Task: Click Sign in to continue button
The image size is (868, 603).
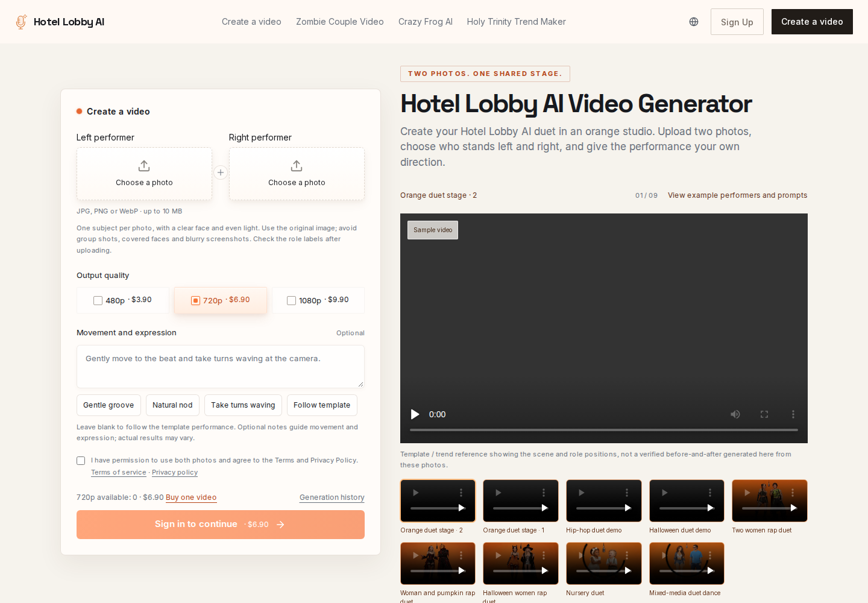Action: click(x=221, y=525)
